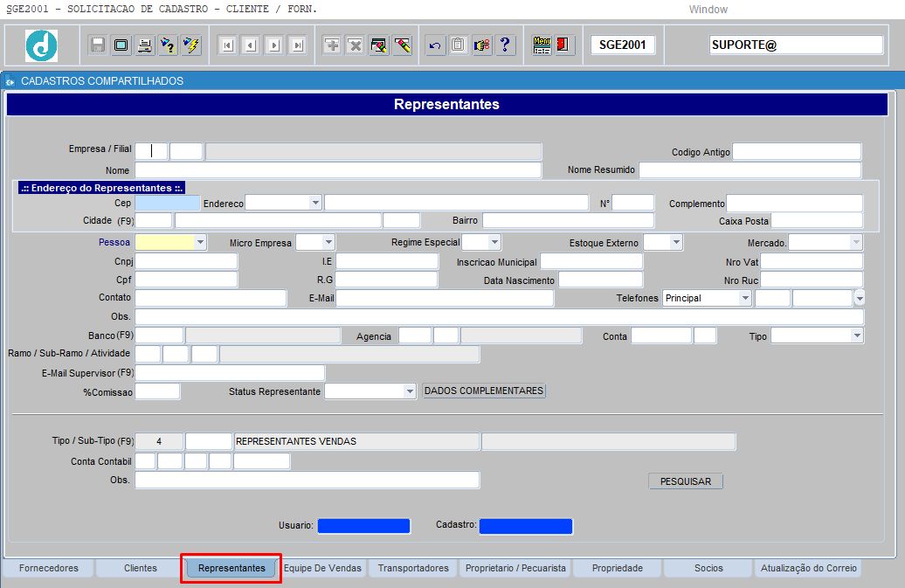Click the DADOS COMPLEMENTARES button
The image size is (905, 588).
pyautogui.click(x=484, y=391)
